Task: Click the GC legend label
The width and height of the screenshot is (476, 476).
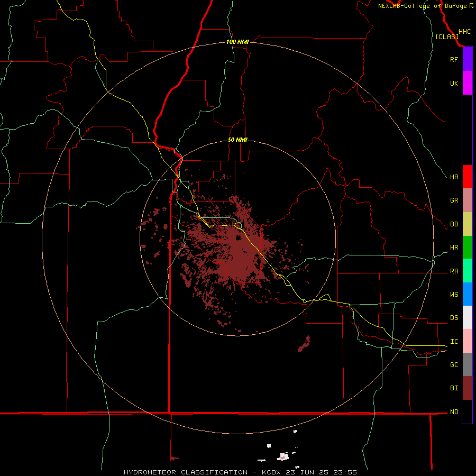Action: coord(454,364)
